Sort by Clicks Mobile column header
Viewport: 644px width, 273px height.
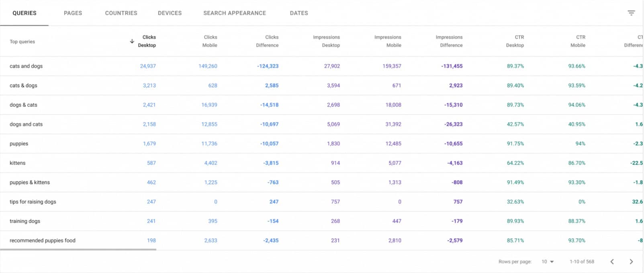point(210,41)
